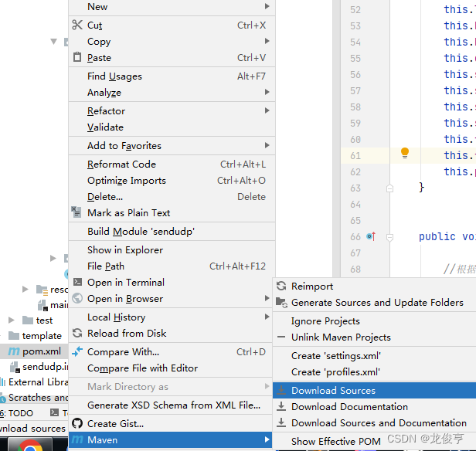
Task: Click line number 52 in gutter
Action: [355, 10]
